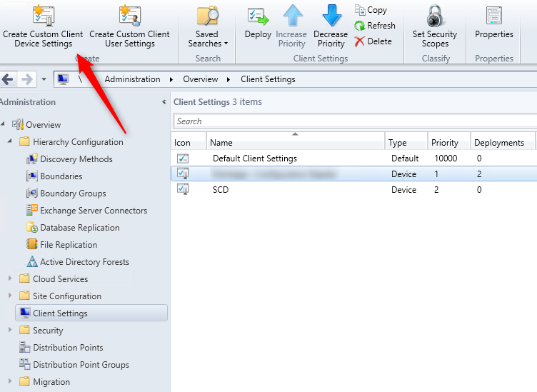The width and height of the screenshot is (537, 392).
Task: Open the navigation history dropdown
Action: [44, 79]
